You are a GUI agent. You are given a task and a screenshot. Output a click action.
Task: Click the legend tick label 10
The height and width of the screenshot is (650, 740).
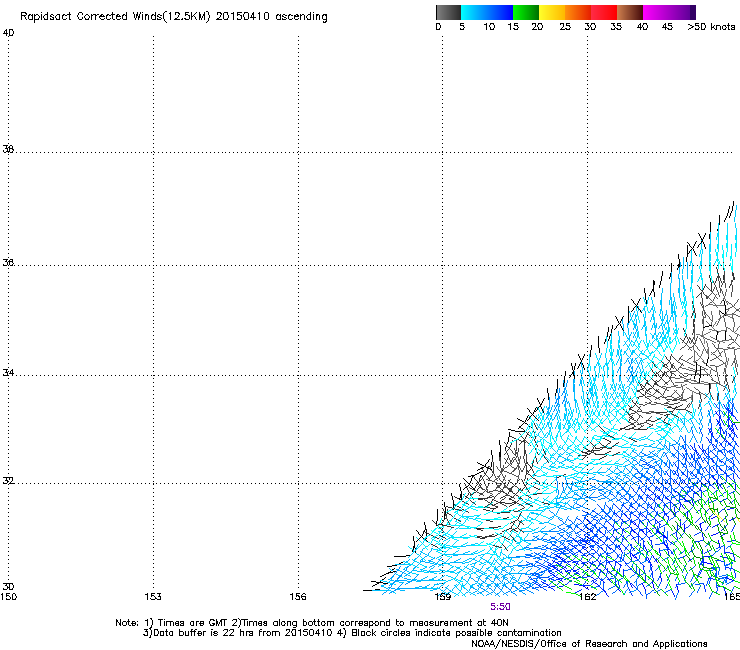(x=489, y=27)
